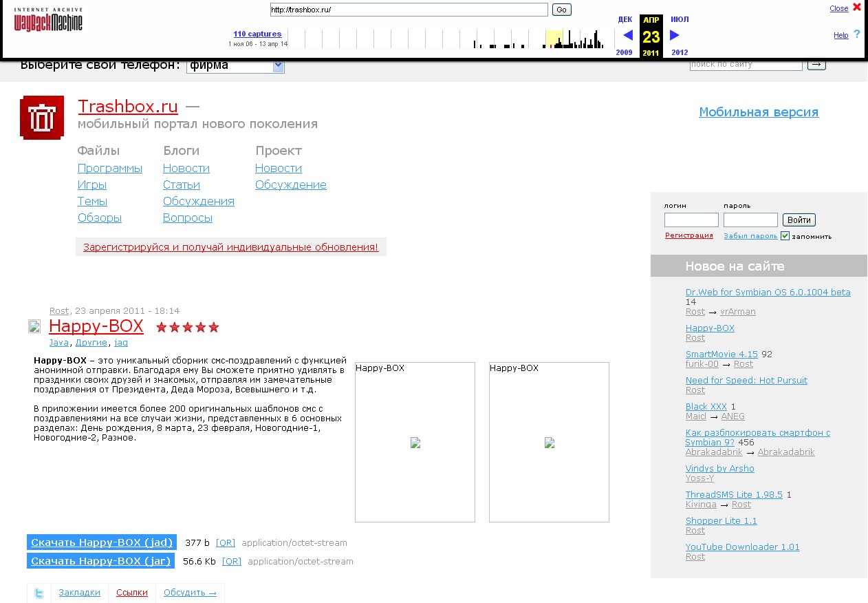This screenshot has height=603, width=868.
Task: Open QR link for the jad file
Action: point(226,543)
